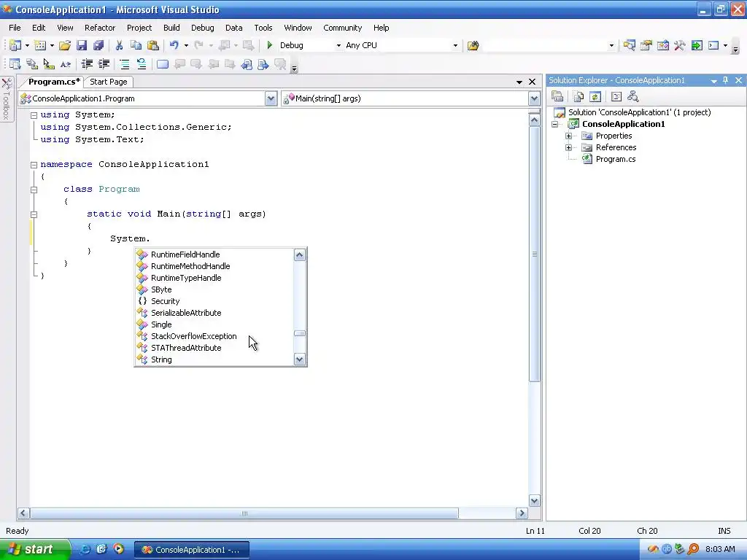
Task: Open the collapsed Toolbox side tab
Action: point(7,99)
